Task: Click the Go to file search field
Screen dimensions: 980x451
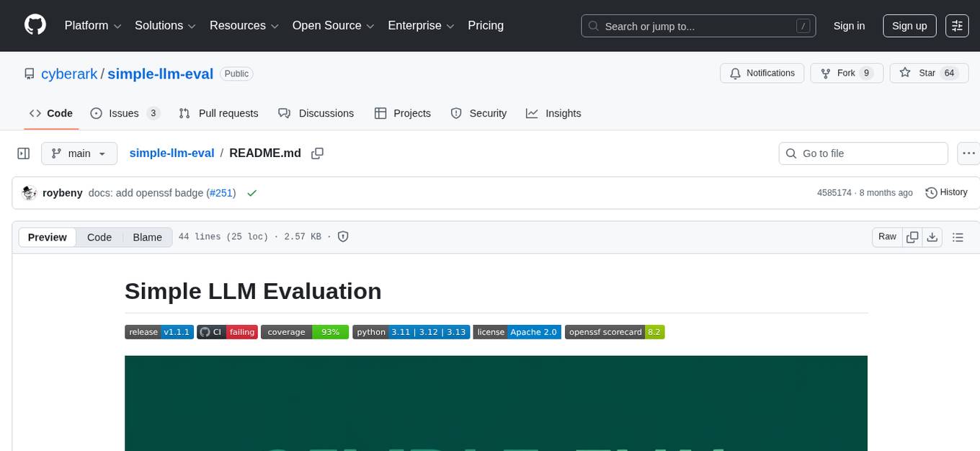Action: click(x=863, y=153)
